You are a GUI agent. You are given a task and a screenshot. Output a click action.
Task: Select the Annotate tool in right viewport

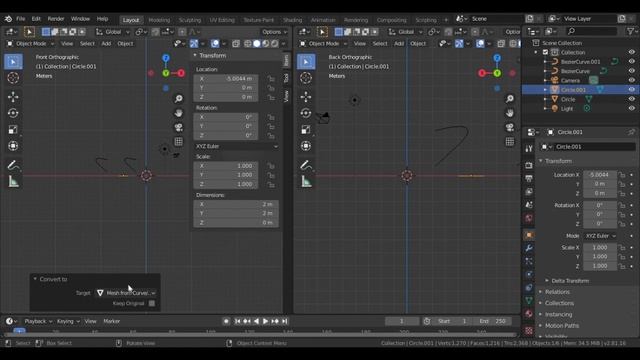[x=306, y=165]
